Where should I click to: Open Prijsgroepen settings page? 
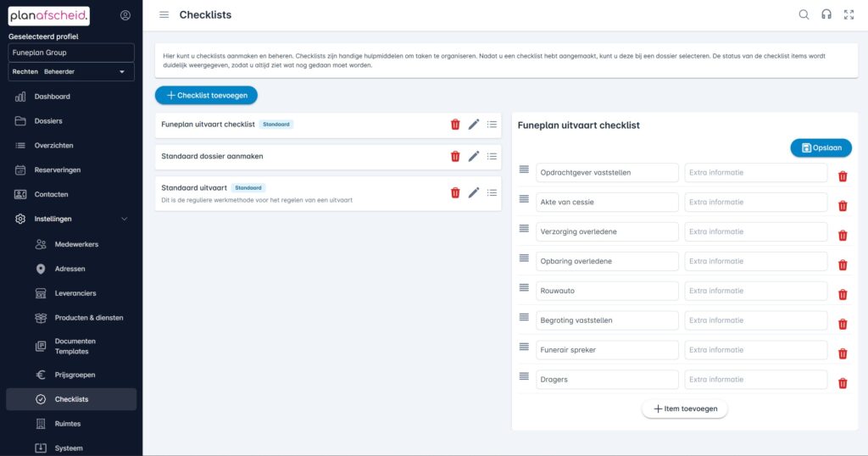tap(75, 375)
